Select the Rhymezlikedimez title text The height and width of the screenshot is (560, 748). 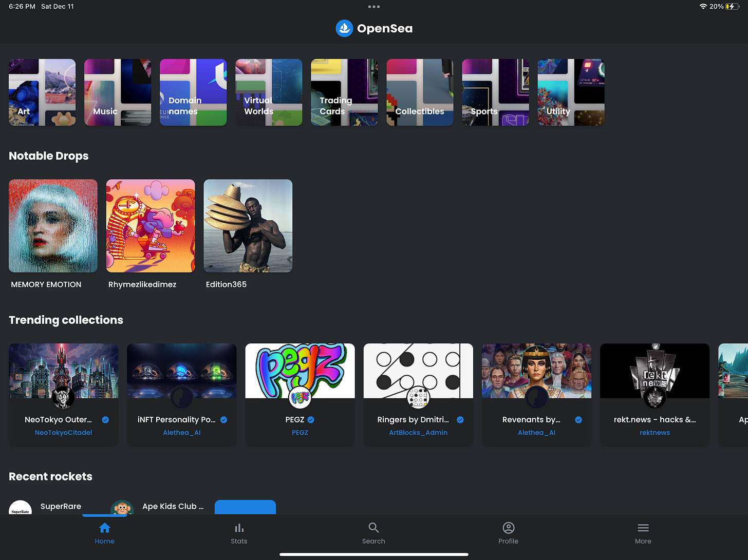(x=142, y=284)
